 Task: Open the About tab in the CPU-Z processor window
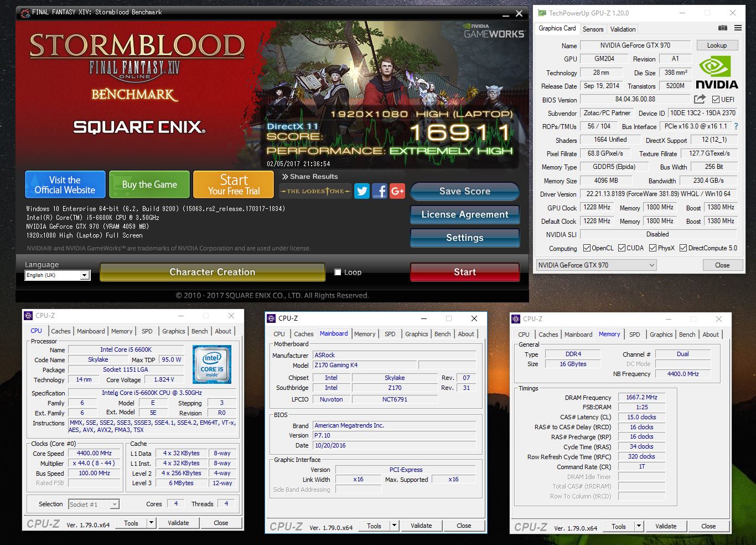pyautogui.click(x=223, y=331)
